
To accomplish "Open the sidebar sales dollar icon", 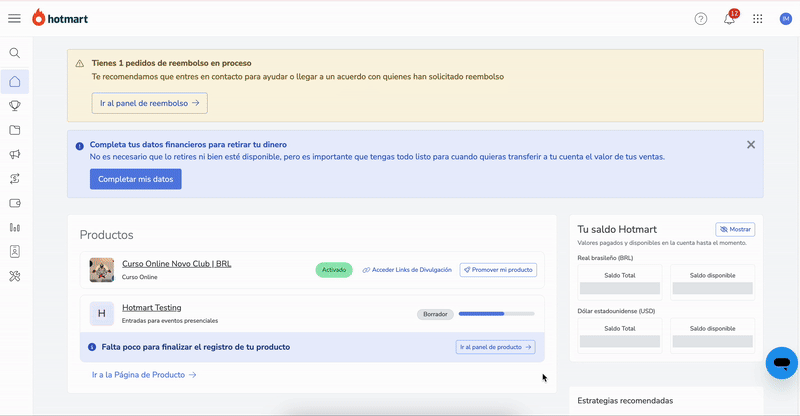I will (15, 179).
